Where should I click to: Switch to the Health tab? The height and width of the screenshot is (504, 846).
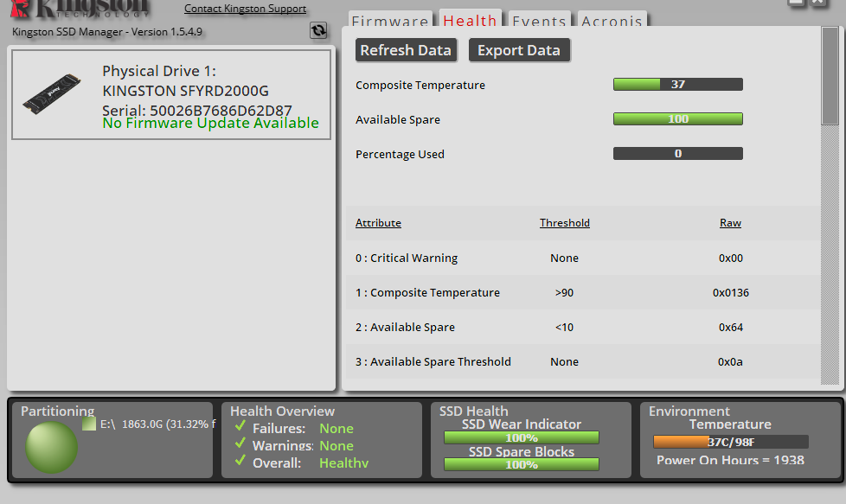pyautogui.click(x=470, y=19)
